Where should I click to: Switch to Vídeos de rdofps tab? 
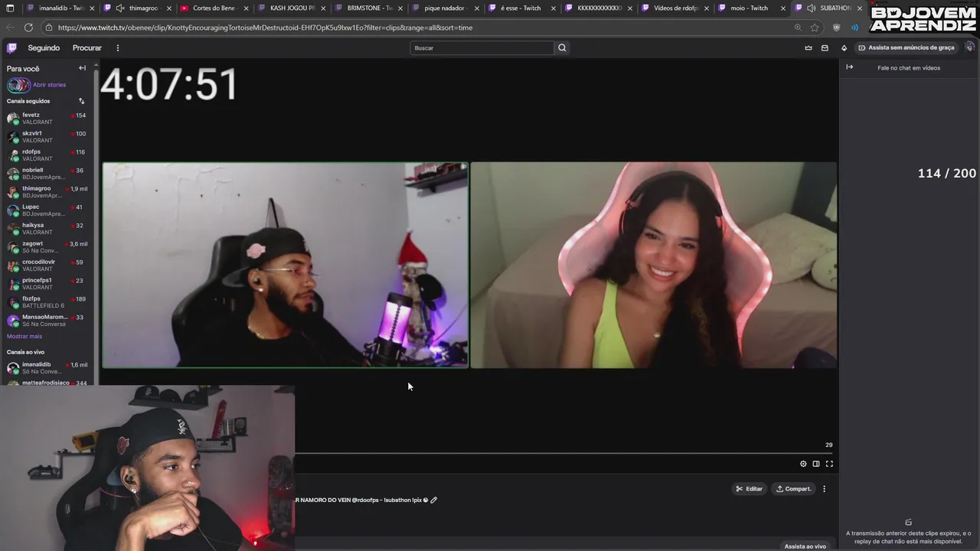click(x=674, y=8)
